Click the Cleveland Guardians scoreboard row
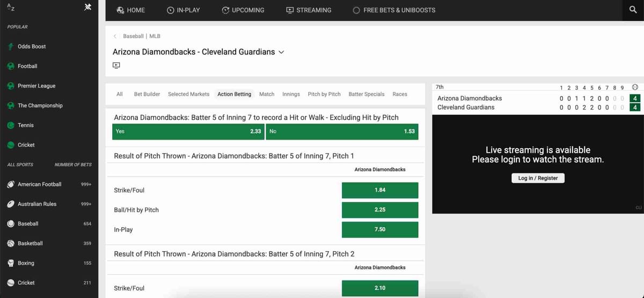The width and height of the screenshot is (644, 298). click(x=538, y=107)
